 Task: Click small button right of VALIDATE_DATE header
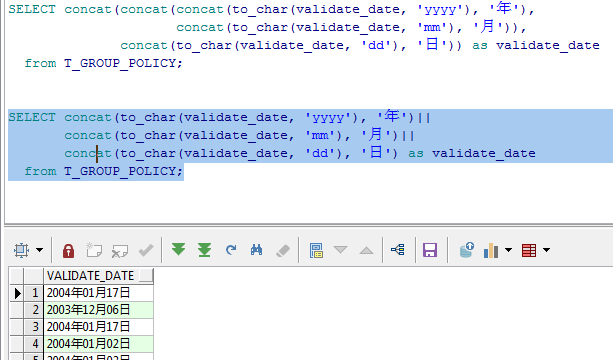coord(146,275)
